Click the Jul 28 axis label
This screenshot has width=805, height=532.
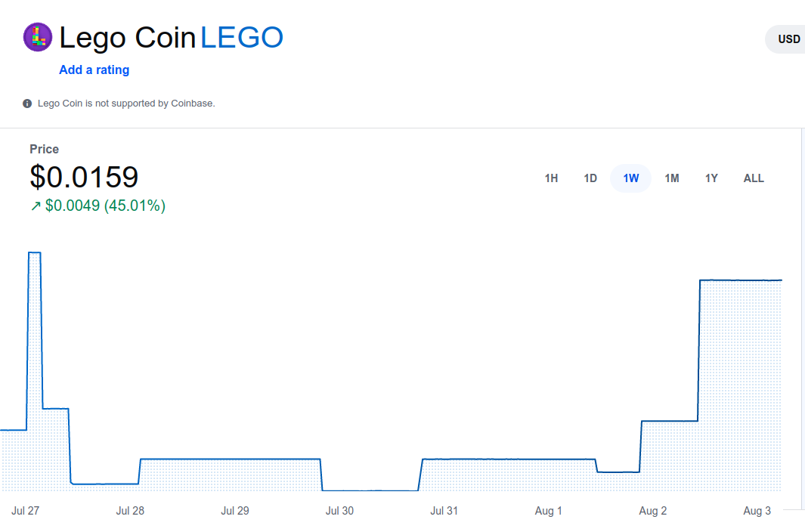click(x=130, y=511)
